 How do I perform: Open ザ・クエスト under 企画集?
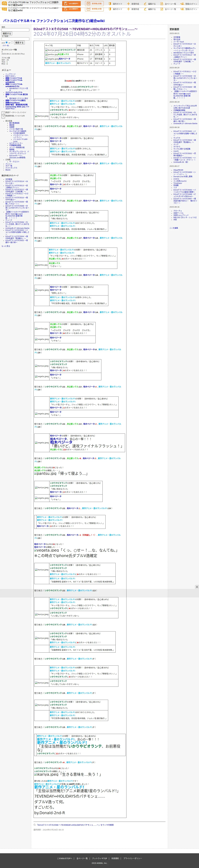click(14, 162)
